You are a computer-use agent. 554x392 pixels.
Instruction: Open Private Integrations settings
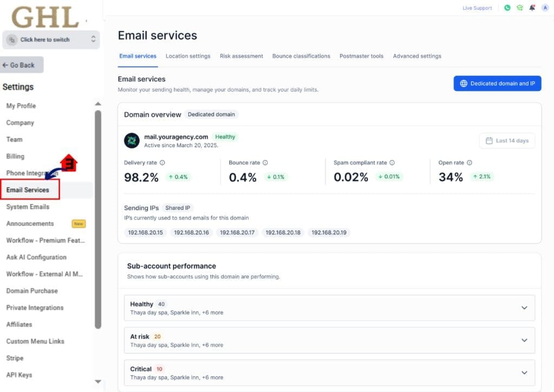pyautogui.click(x=35, y=308)
